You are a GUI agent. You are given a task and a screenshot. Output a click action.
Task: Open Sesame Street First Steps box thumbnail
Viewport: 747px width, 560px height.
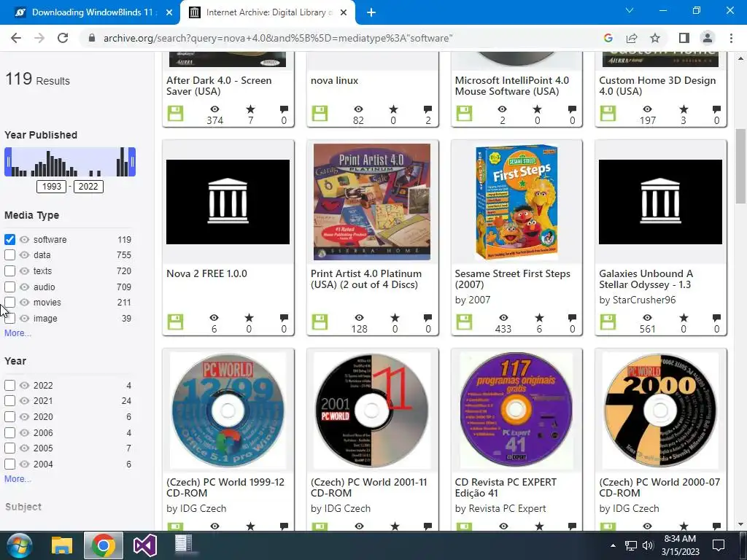(516, 202)
